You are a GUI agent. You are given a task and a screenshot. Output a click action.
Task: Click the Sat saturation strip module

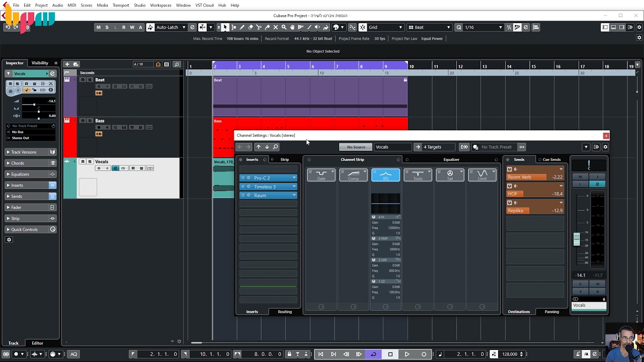[x=450, y=174]
